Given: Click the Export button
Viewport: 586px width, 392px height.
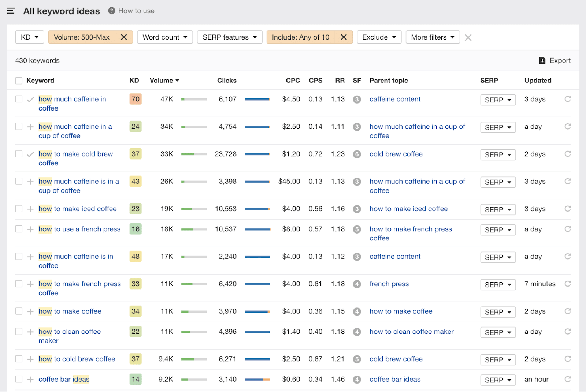Looking at the screenshot, I should coord(555,60).
